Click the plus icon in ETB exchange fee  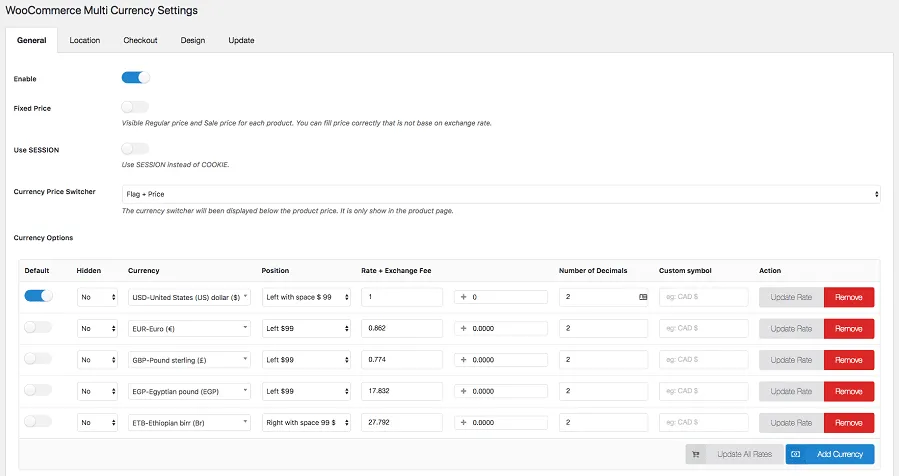coord(463,423)
